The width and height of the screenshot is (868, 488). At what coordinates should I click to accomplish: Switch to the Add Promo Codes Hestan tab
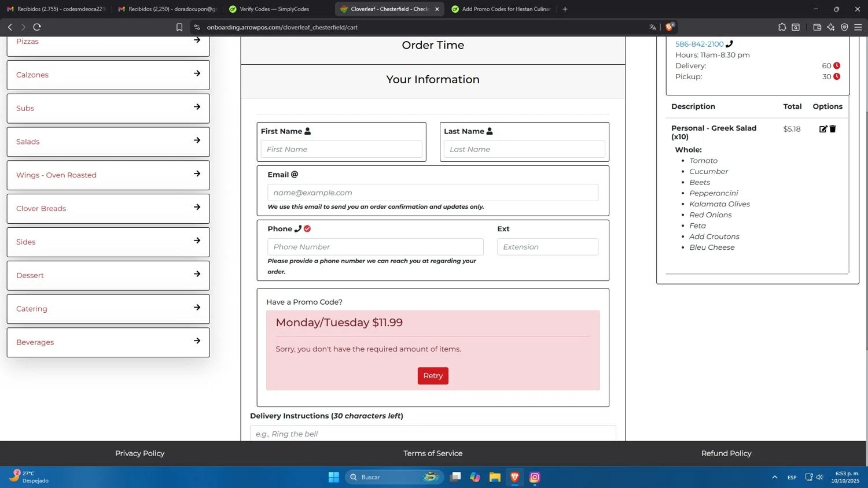click(x=501, y=9)
